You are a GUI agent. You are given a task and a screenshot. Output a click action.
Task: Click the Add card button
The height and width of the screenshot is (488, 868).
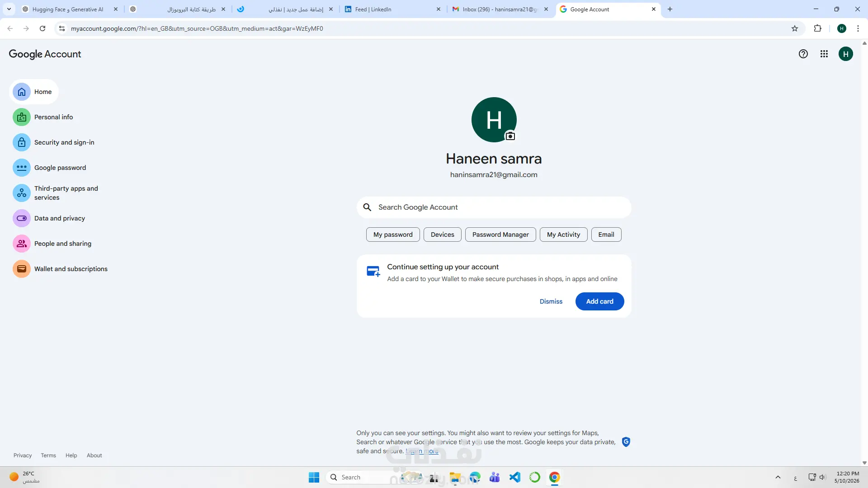(x=600, y=301)
